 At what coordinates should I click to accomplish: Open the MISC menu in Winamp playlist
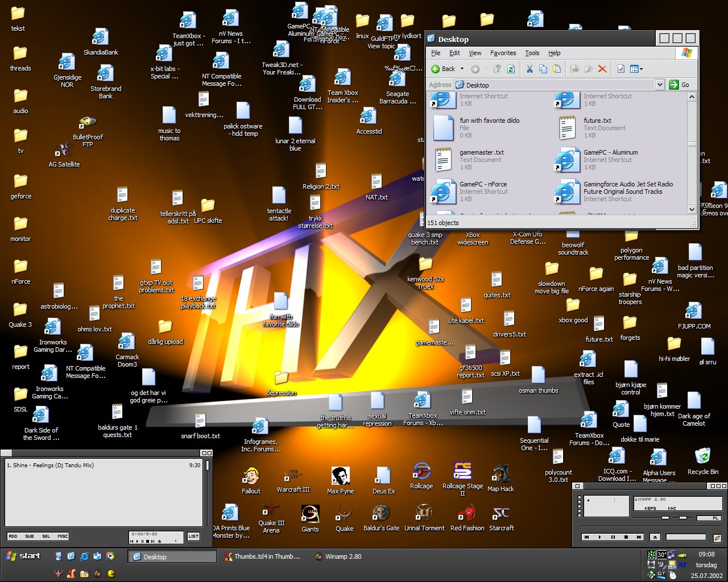(x=63, y=536)
